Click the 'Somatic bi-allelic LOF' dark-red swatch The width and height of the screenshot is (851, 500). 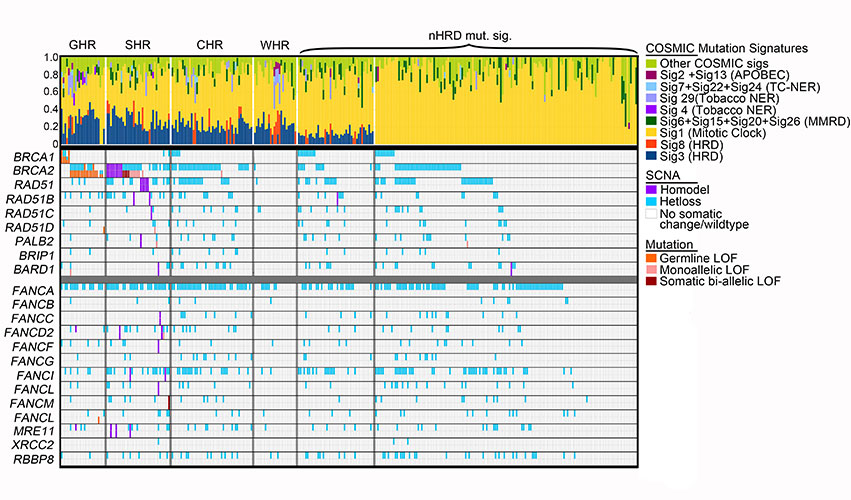click(x=651, y=281)
